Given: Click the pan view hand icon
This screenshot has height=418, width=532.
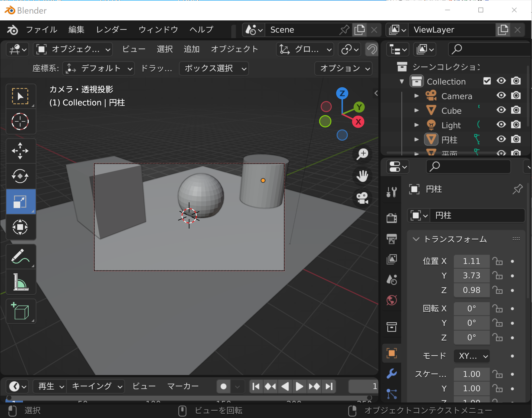Looking at the screenshot, I should pos(362,176).
